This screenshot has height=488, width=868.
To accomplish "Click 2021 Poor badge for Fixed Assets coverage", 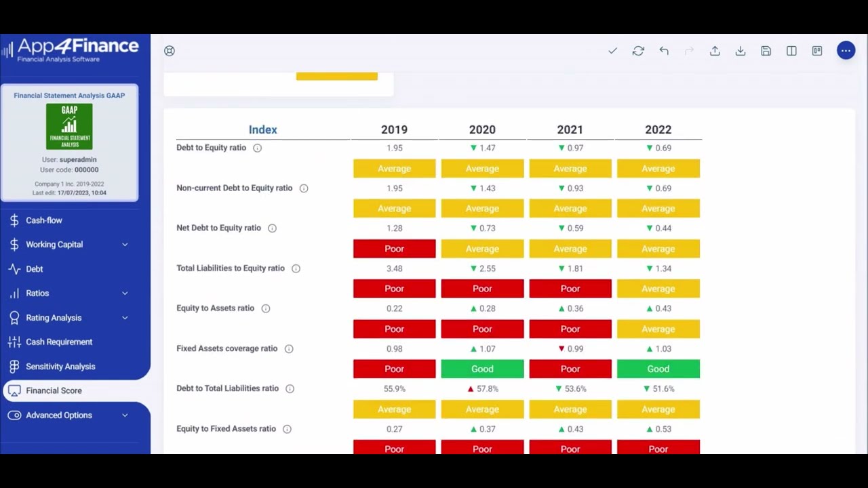I will tap(570, 369).
